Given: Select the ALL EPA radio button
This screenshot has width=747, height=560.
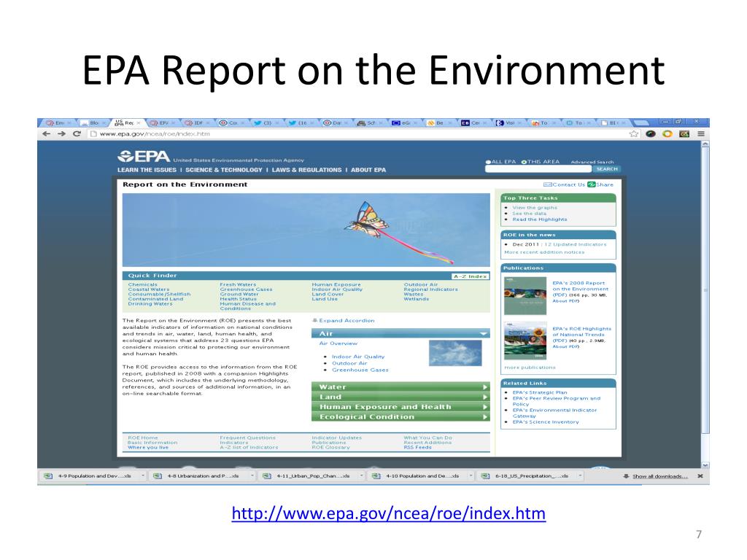Looking at the screenshot, I should [488, 162].
